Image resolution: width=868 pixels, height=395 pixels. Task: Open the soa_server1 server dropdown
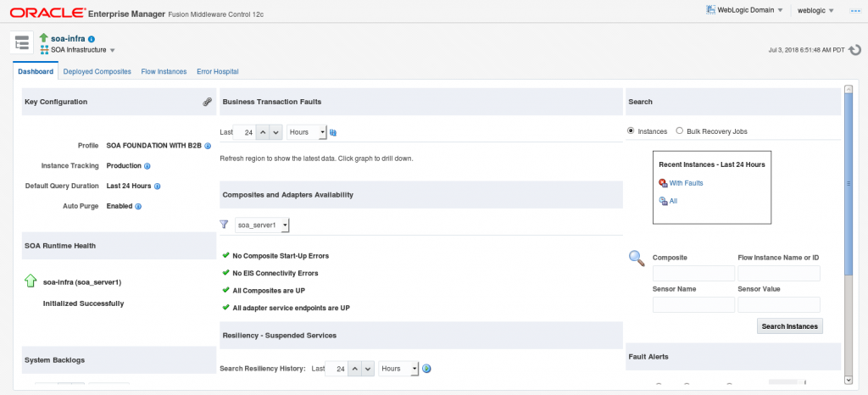262,225
